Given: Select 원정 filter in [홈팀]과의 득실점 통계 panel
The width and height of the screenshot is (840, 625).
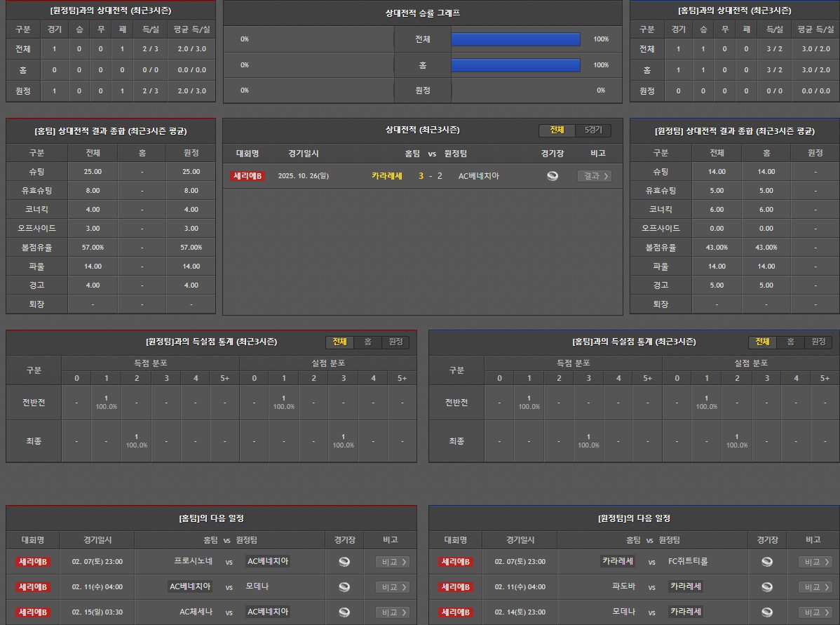Looking at the screenshot, I should point(818,342).
